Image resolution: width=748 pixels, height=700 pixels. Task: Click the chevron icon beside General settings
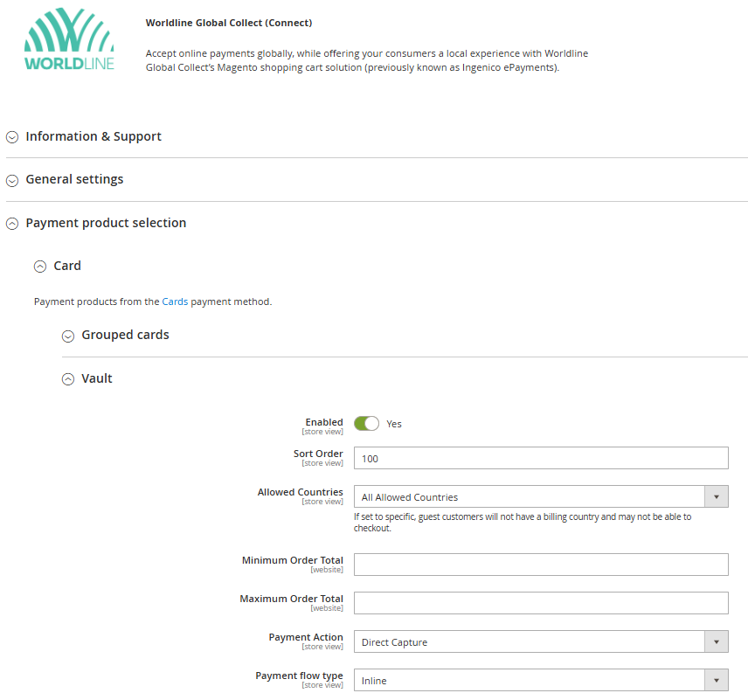tap(12, 180)
